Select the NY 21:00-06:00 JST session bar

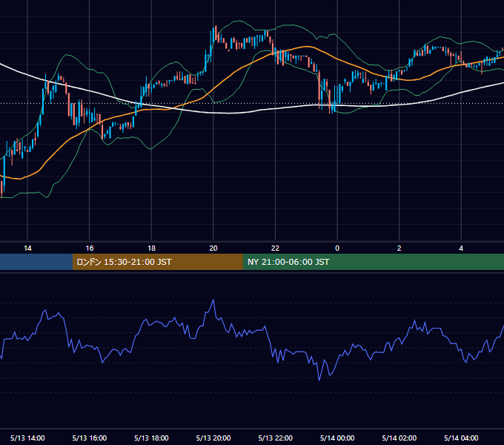[x=373, y=262]
